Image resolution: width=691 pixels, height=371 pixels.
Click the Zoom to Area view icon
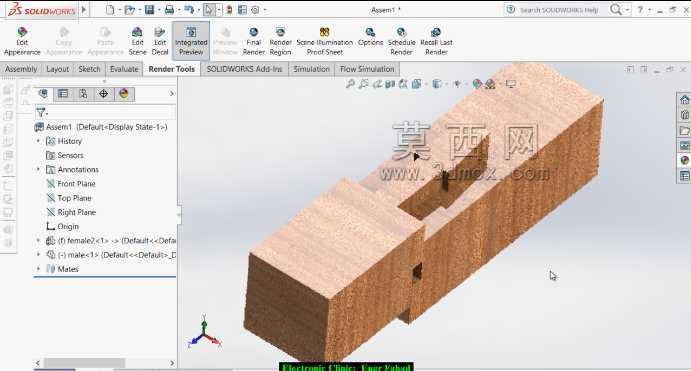coord(363,84)
